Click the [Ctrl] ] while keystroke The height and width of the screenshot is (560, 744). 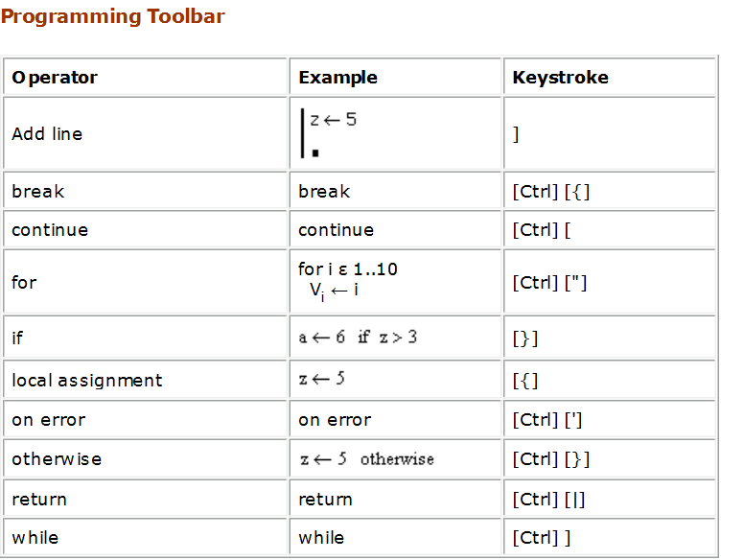[x=542, y=538]
